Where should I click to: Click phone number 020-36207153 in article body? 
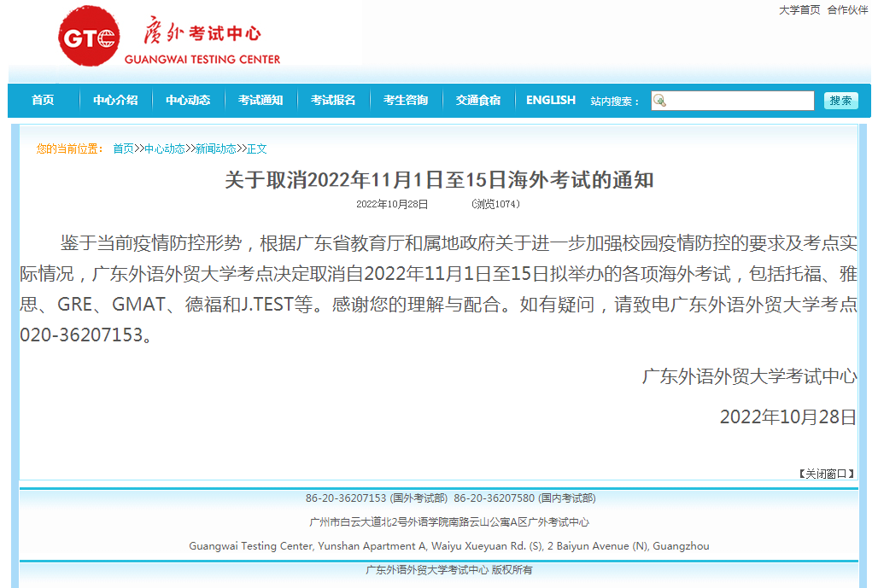click(82, 335)
